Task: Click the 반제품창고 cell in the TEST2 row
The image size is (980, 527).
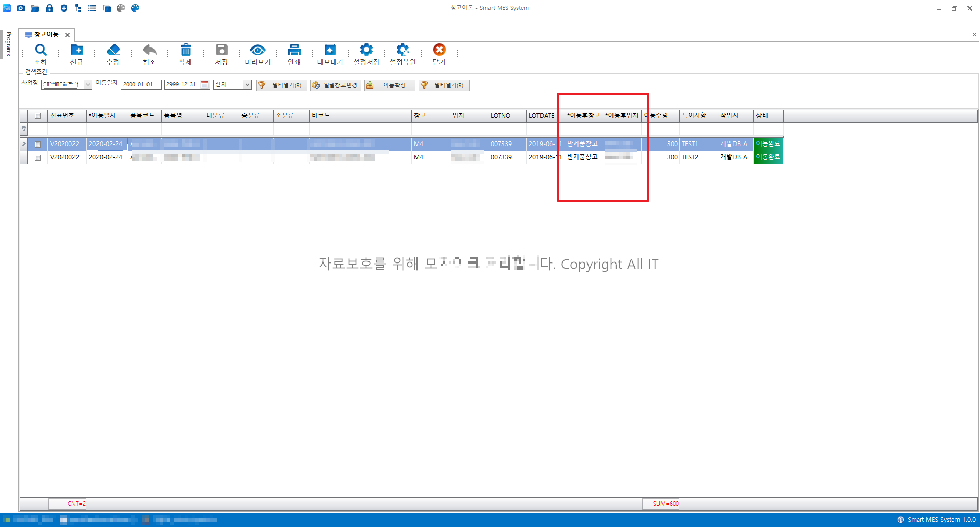Action: point(583,157)
